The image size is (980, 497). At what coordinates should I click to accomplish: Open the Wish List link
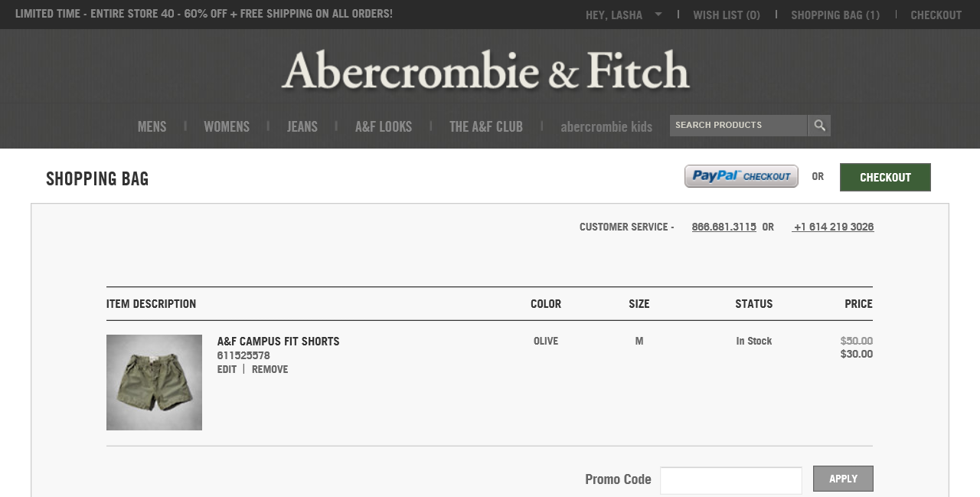click(727, 15)
